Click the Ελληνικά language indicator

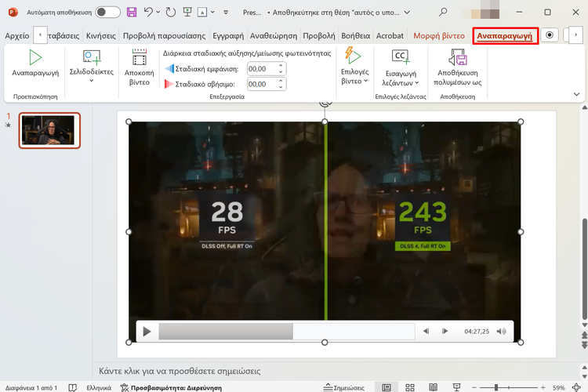point(99,388)
